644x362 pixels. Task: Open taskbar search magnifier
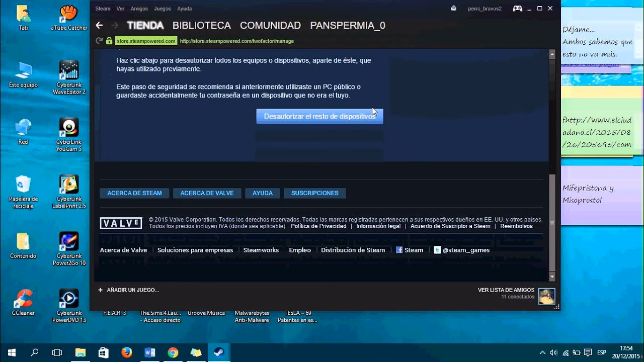coord(34,352)
